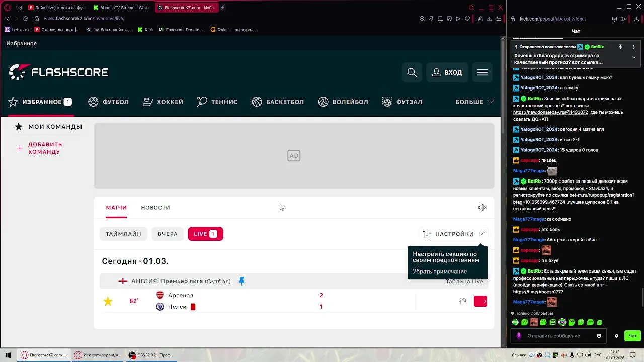Viewport: 644px width, 362px height.
Task: Go to the ТЕННИС sport section
Action: click(x=217, y=102)
